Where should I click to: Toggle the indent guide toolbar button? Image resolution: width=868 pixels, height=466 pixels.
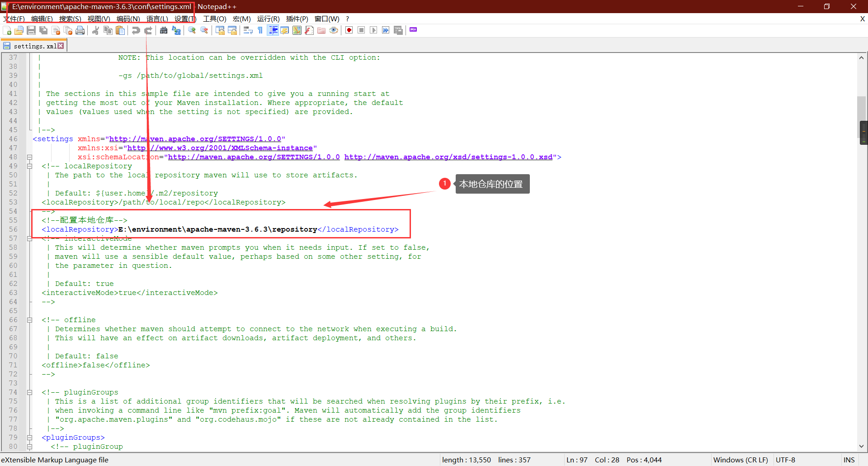point(273,30)
